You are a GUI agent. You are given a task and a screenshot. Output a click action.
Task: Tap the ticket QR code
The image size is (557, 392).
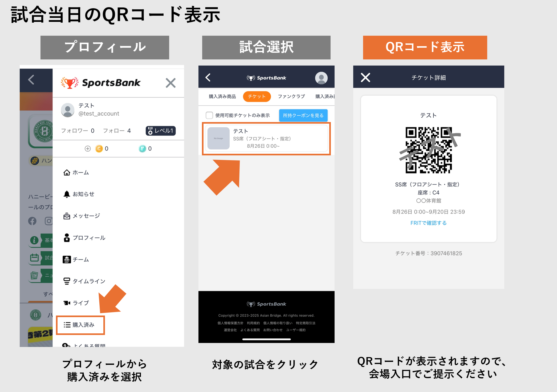click(x=429, y=150)
